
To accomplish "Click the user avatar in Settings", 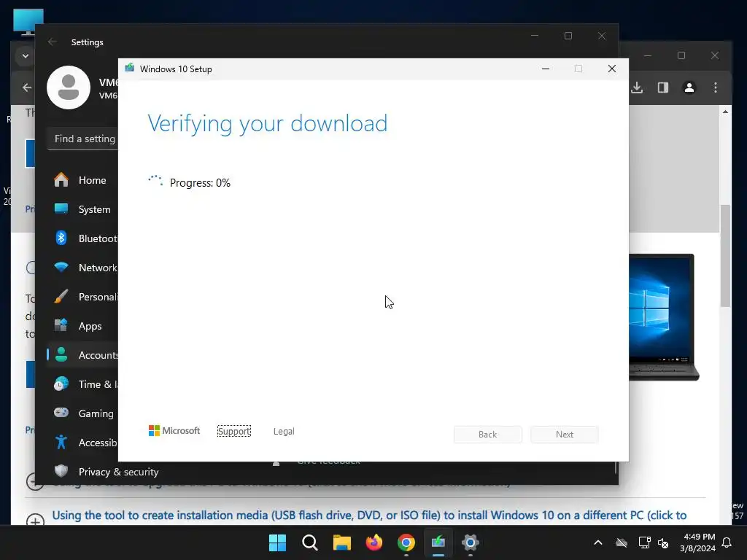I will [69, 87].
